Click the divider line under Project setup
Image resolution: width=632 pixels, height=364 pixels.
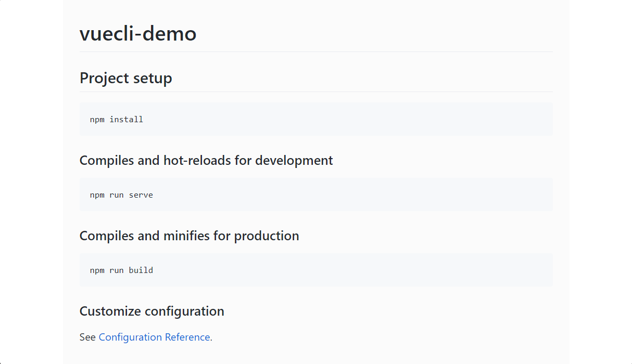315,92
